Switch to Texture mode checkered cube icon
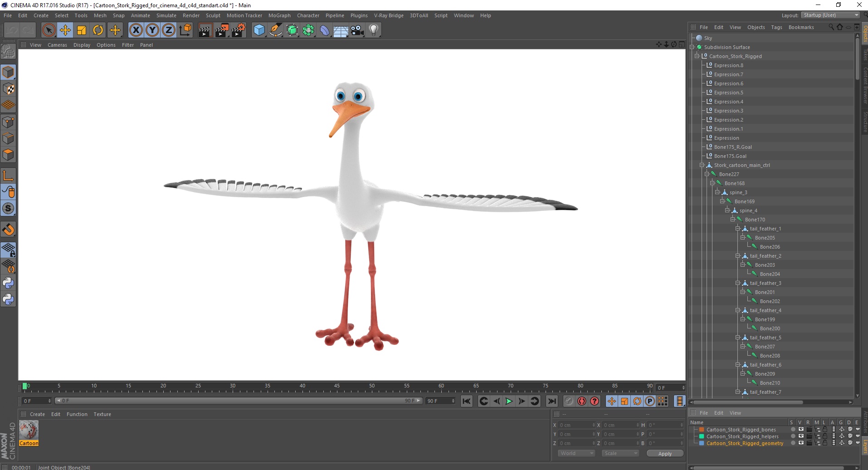This screenshot has height=470, width=868. (8, 89)
